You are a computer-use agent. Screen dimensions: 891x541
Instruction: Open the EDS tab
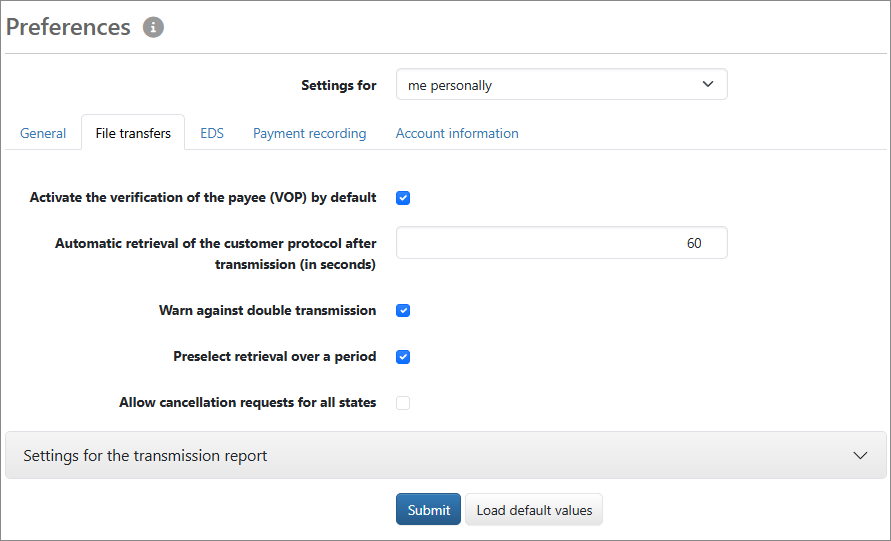(x=212, y=133)
